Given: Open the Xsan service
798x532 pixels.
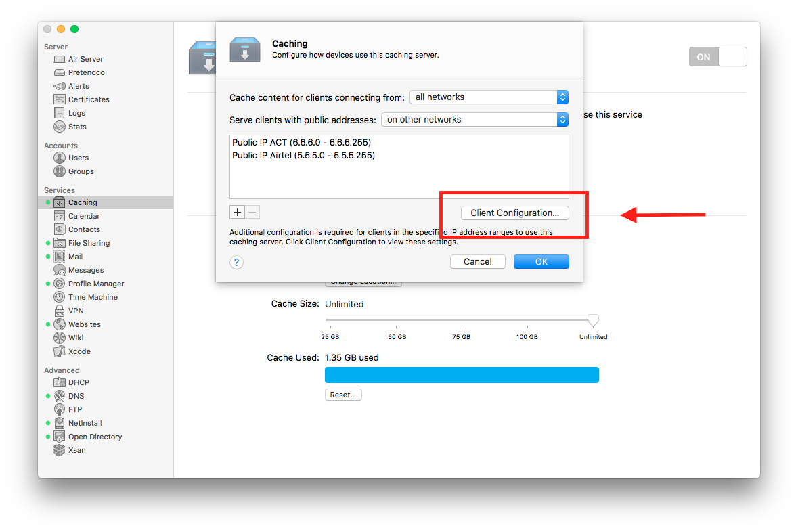Looking at the screenshot, I should pyautogui.click(x=77, y=450).
